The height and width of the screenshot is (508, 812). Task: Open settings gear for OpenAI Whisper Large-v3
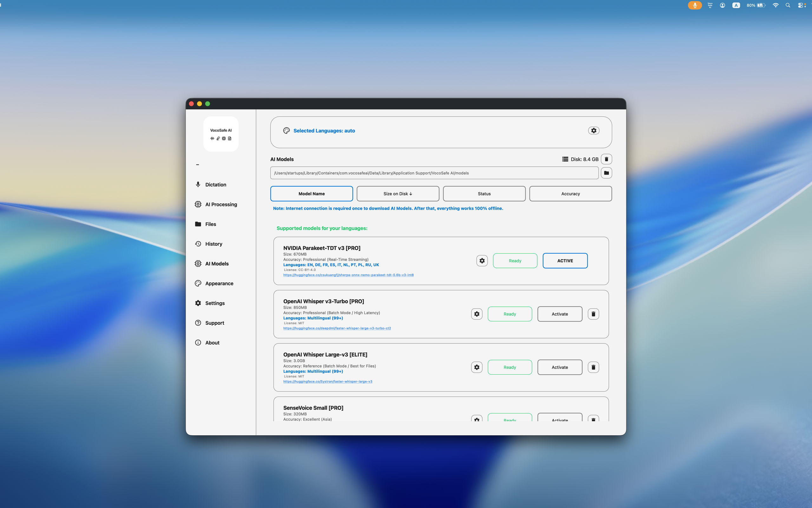click(x=476, y=367)
